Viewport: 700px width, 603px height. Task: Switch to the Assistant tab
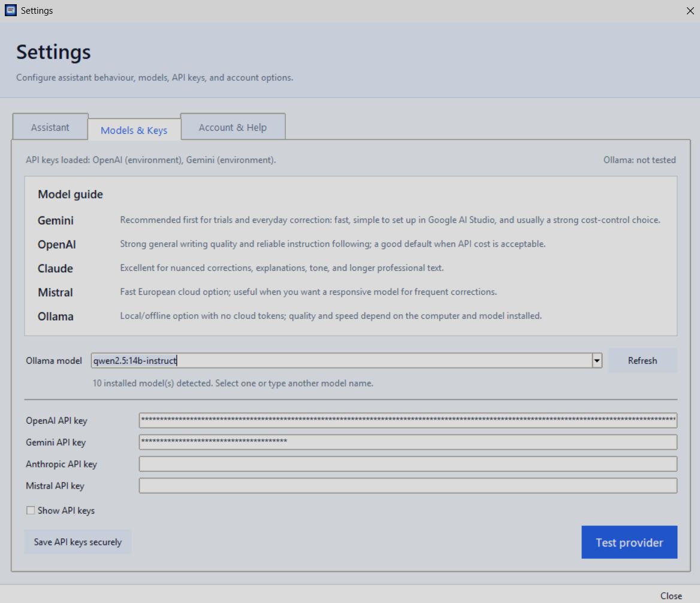pyautogui.click(x=50, y=127)
